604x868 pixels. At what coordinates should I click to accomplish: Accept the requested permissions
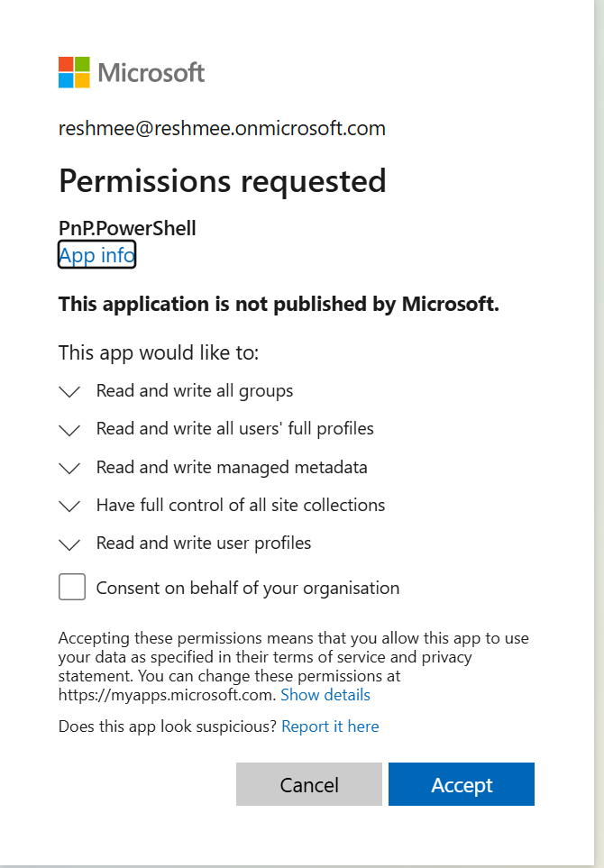462,784
